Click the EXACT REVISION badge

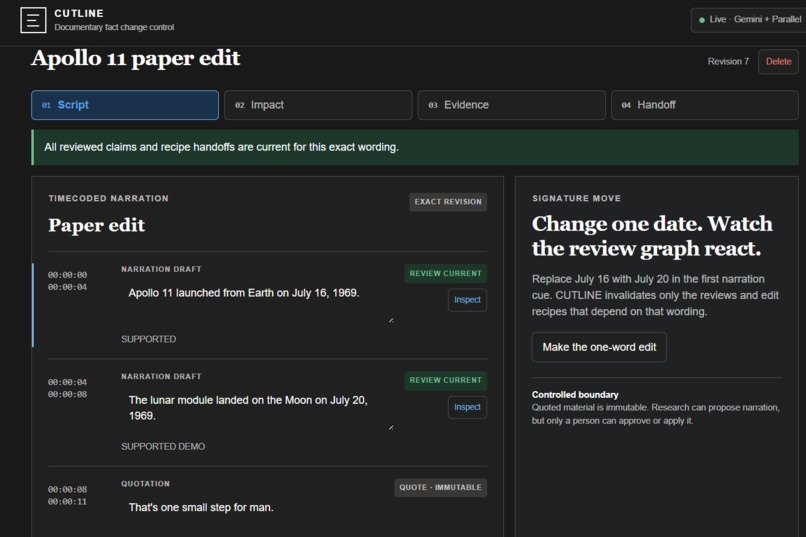click(448, 202)
